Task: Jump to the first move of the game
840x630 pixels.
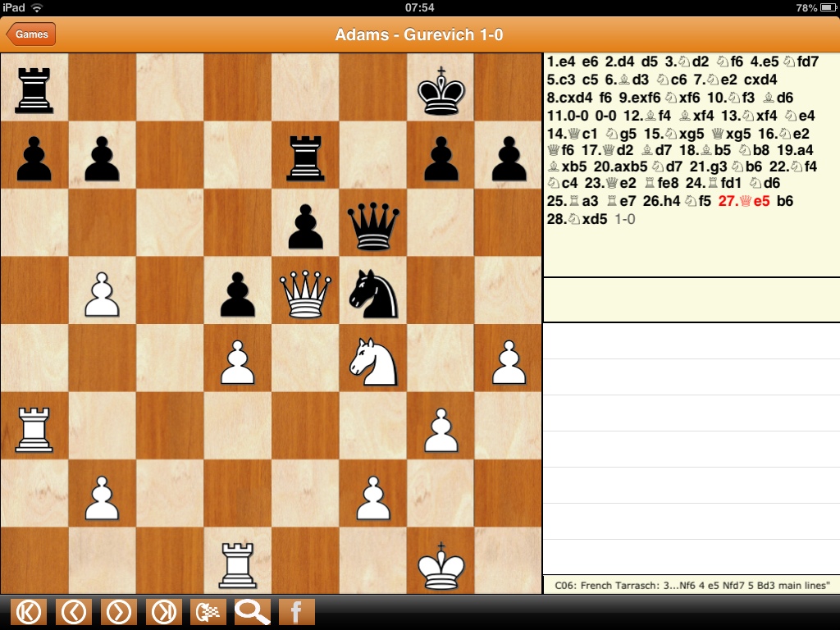Action: (x=29, y=612)
